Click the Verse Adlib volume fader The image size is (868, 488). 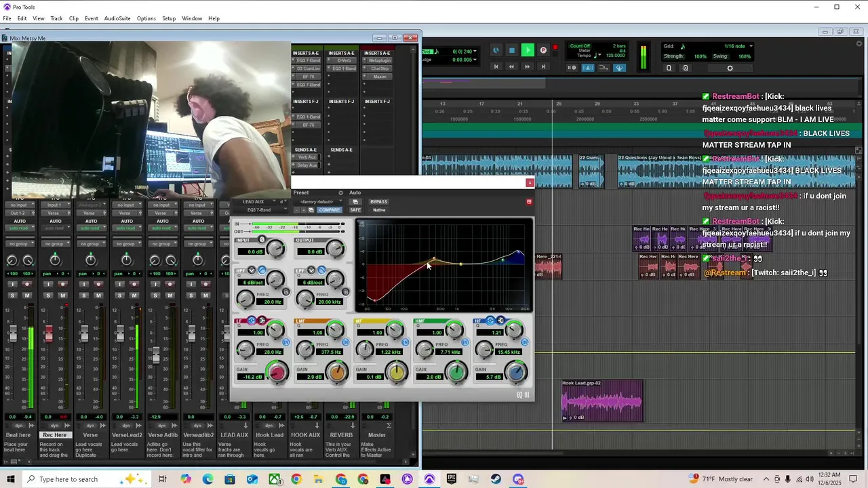pos(156,354)
